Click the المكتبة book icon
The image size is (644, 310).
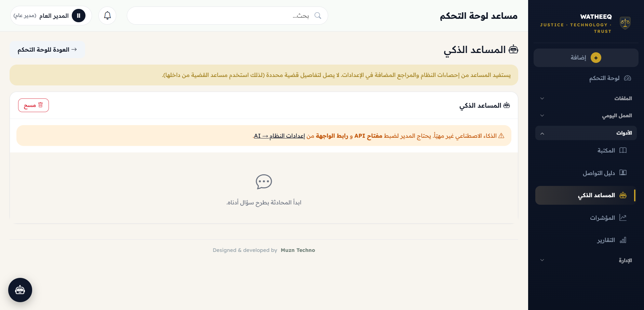[623, 150]
